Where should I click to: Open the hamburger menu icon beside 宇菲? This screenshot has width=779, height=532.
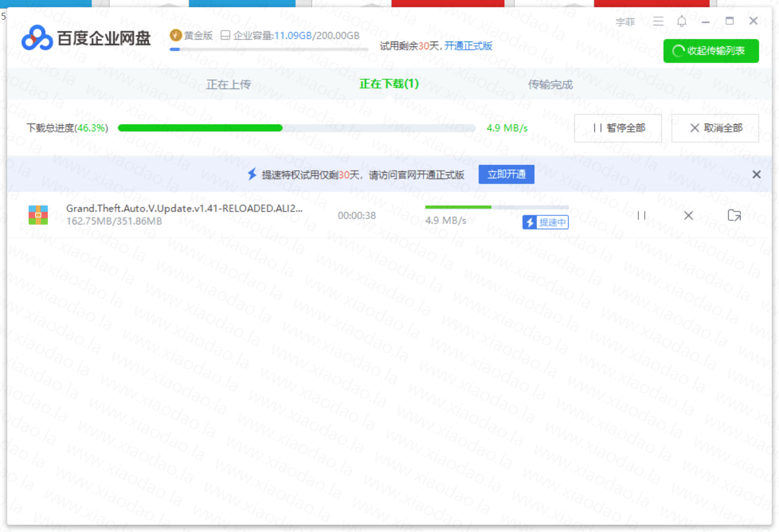[658, 22]
